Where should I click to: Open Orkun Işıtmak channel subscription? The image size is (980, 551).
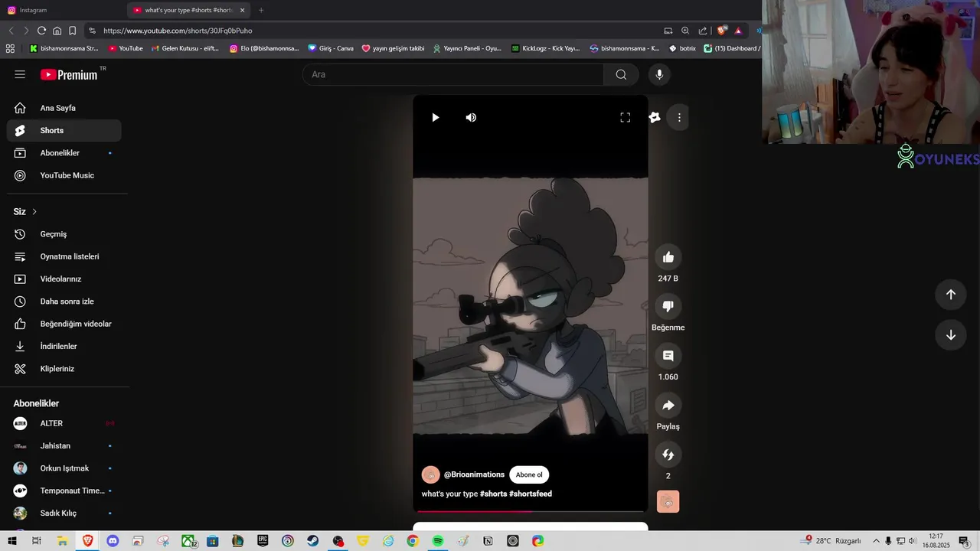pyautogui.click(x=64, y=468)
